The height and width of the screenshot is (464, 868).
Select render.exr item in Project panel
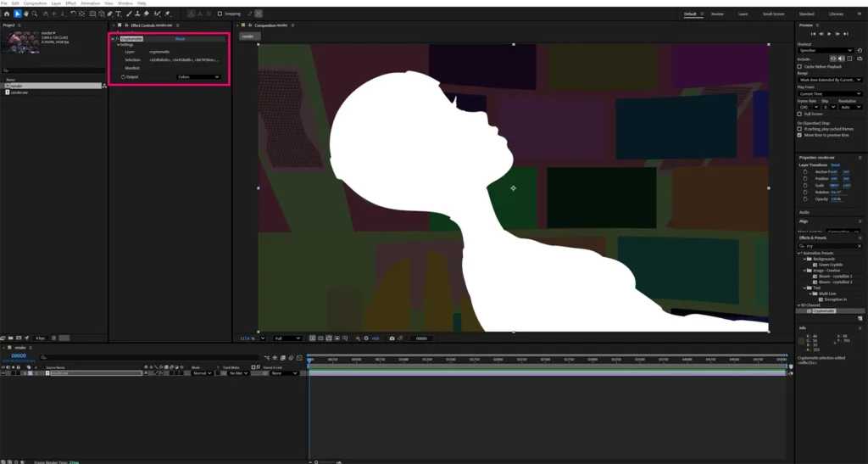click(x=19, y=92)
